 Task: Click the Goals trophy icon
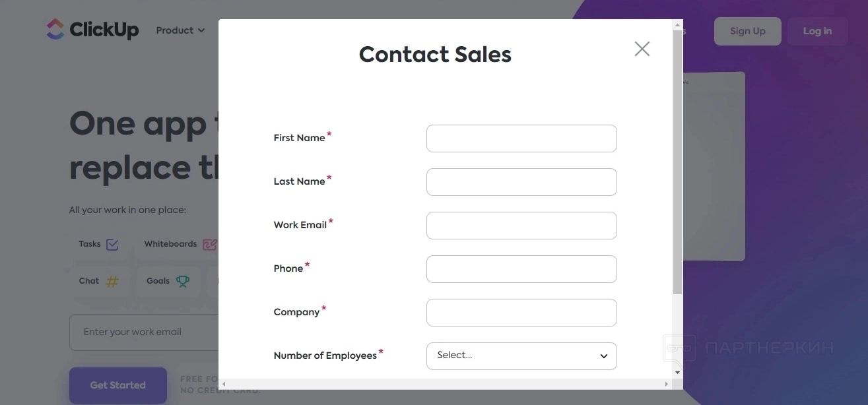[x=183, y=282]
